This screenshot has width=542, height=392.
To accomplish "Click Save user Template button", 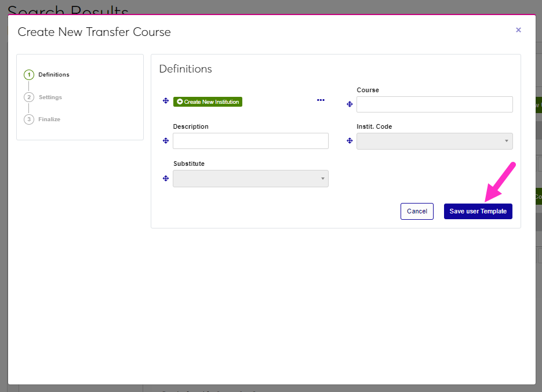I will 478,211.
